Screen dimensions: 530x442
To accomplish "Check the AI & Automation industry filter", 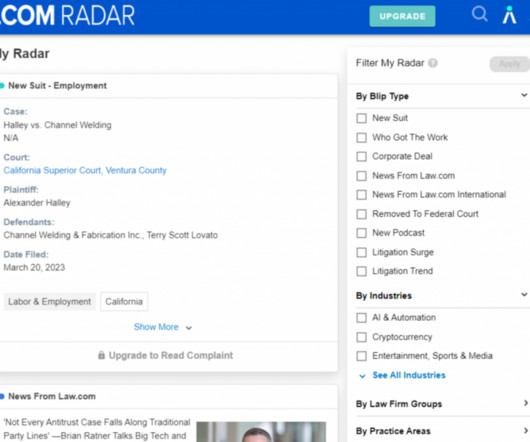I will tap(361, 318).
